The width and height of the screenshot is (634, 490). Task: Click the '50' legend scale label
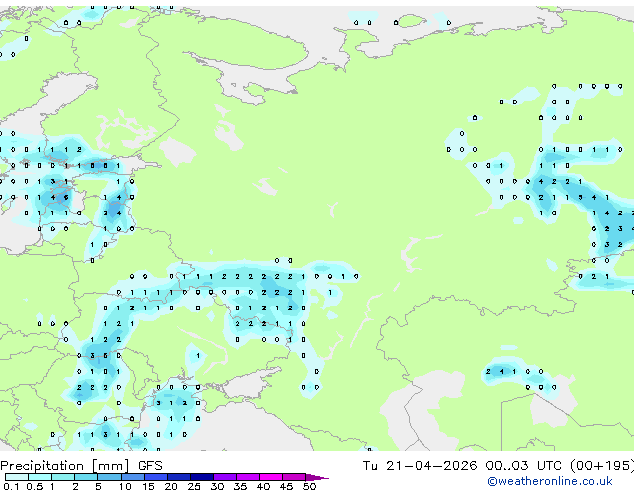(x=310, y=486)
